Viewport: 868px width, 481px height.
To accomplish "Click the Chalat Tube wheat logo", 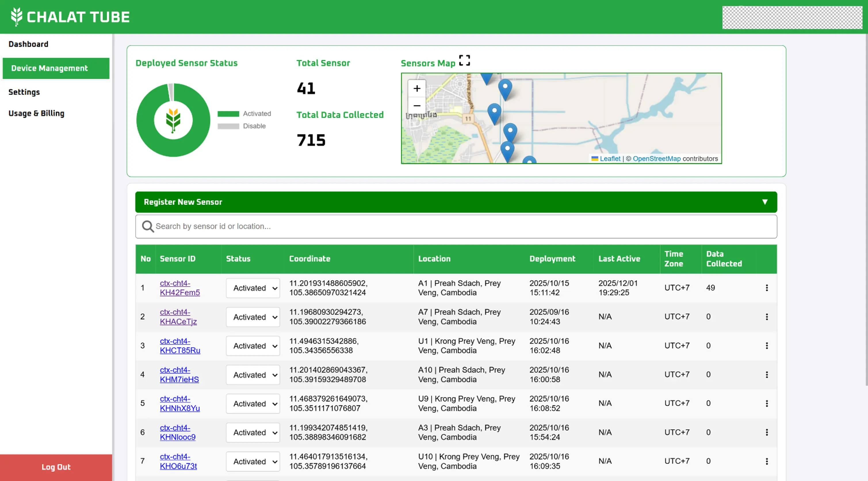I will point(16,16).
